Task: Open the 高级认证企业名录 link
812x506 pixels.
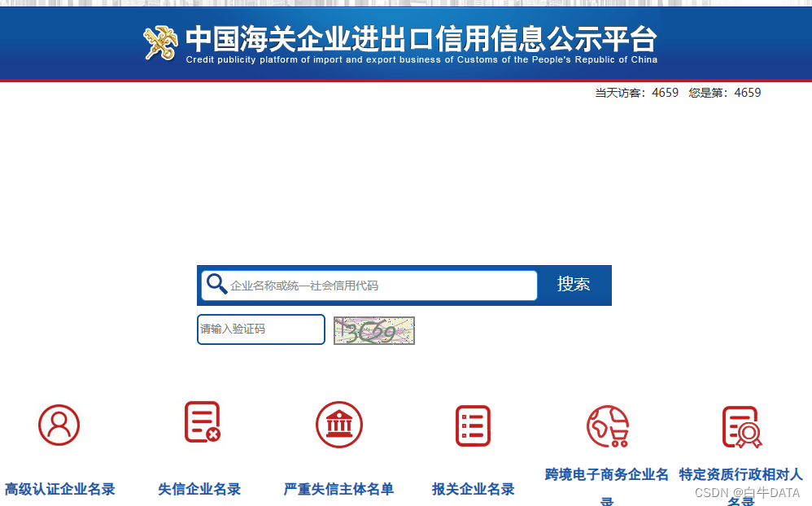Action: coord(60,489)
